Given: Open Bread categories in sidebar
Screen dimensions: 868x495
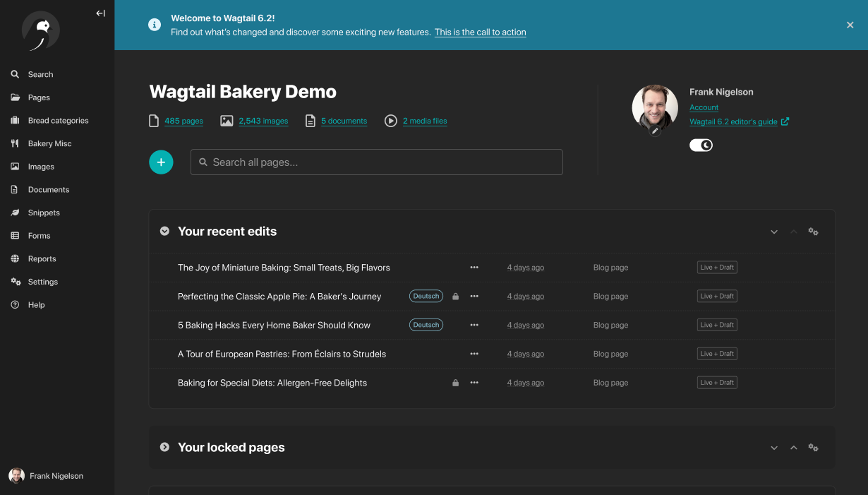Looking at the screenshot, I should (x=57, y=121).
